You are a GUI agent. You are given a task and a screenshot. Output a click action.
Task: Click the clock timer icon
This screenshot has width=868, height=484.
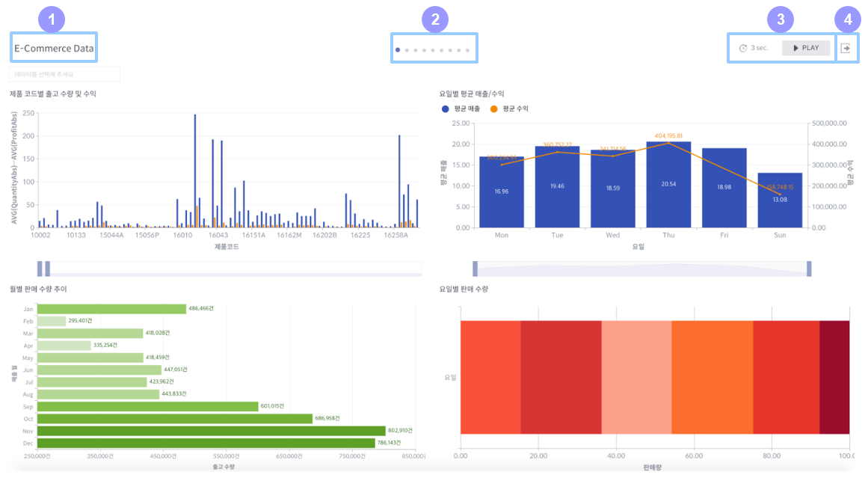743,48
